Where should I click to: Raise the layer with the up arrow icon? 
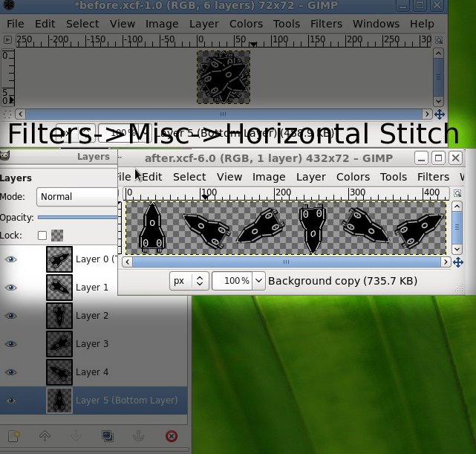tap(45, 436)
